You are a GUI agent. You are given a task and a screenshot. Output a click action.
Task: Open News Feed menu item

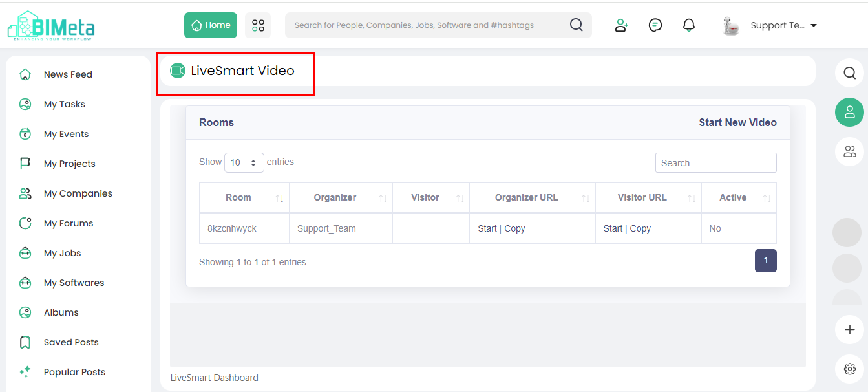coord(68,74)
